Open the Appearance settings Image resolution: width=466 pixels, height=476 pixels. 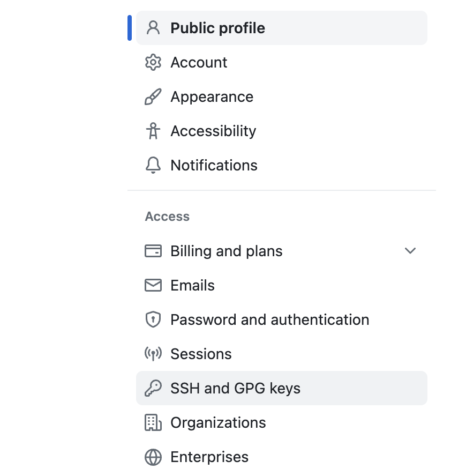pos(212,97)
